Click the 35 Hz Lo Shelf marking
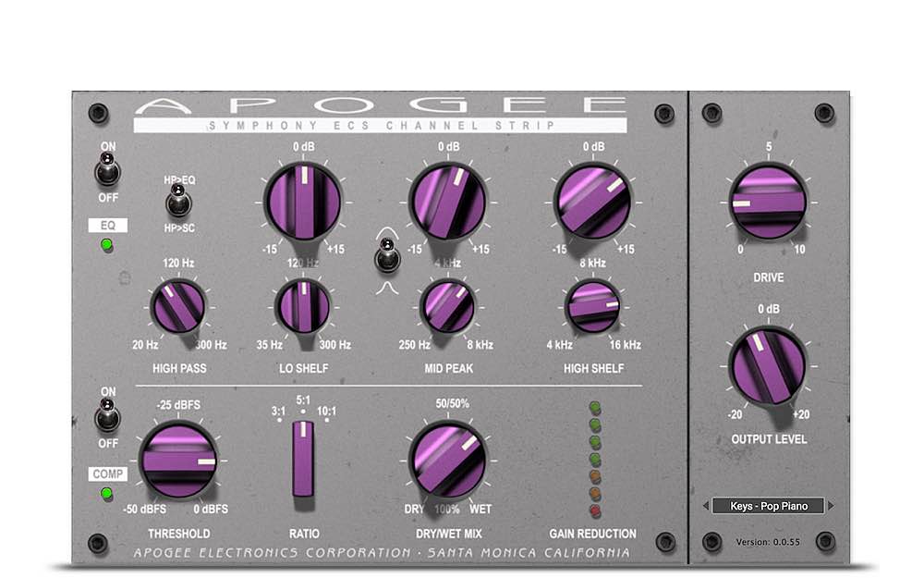Image resolution: width=924 pixels, height=578 pixels. (269, 345)
